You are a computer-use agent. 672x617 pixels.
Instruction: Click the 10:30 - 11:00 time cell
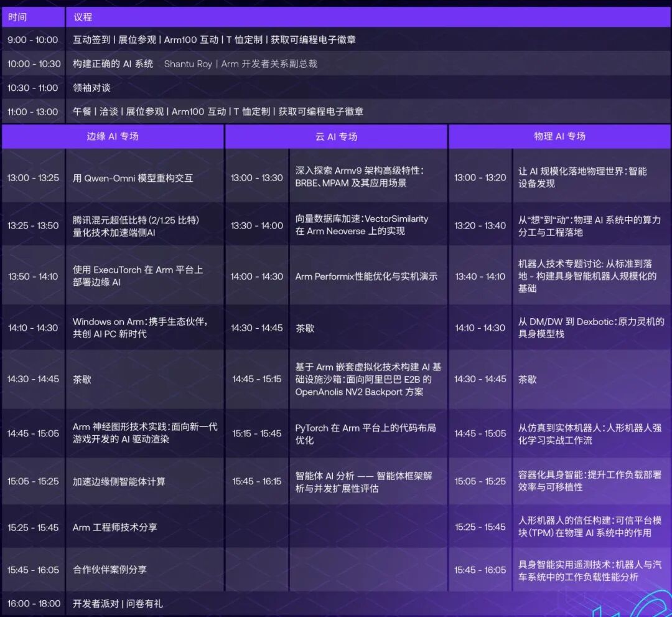click(32, 88)
